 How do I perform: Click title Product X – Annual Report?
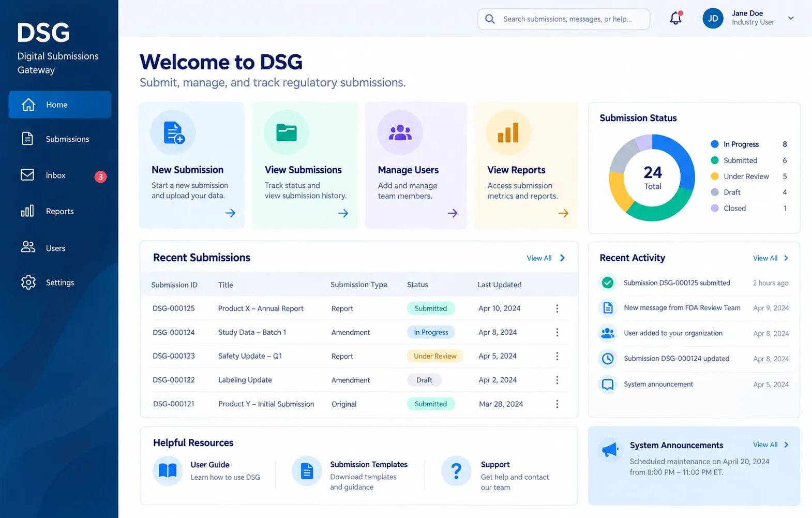261,308
